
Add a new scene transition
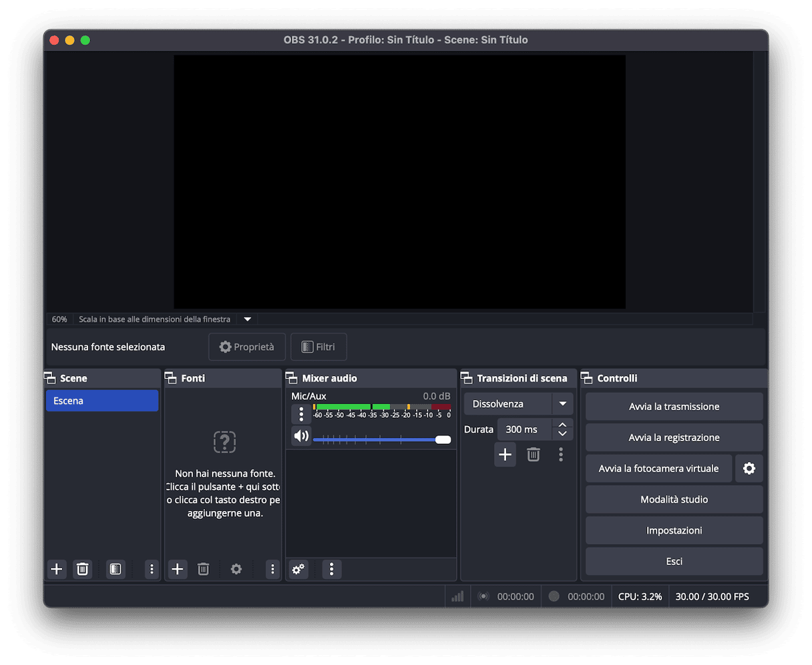(505, 455)
